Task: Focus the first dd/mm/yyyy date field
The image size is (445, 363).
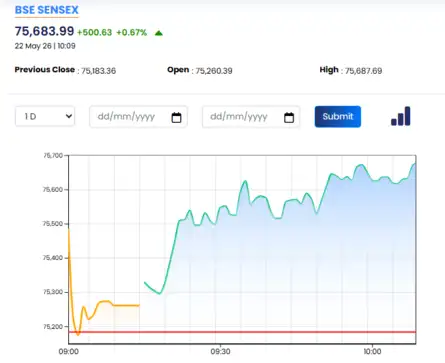Action: tap(138, 117)
